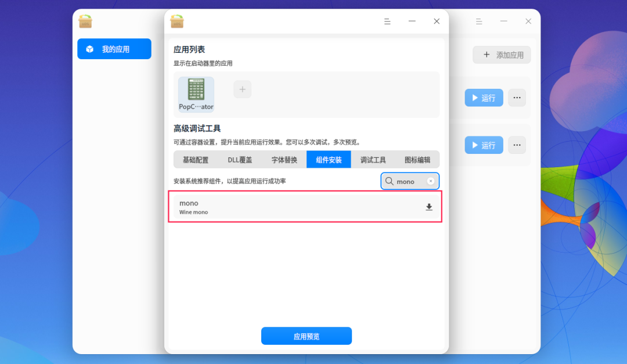Switch to the DLL覆盖 tab
627x364 pixels.
[x=239, y=159]
